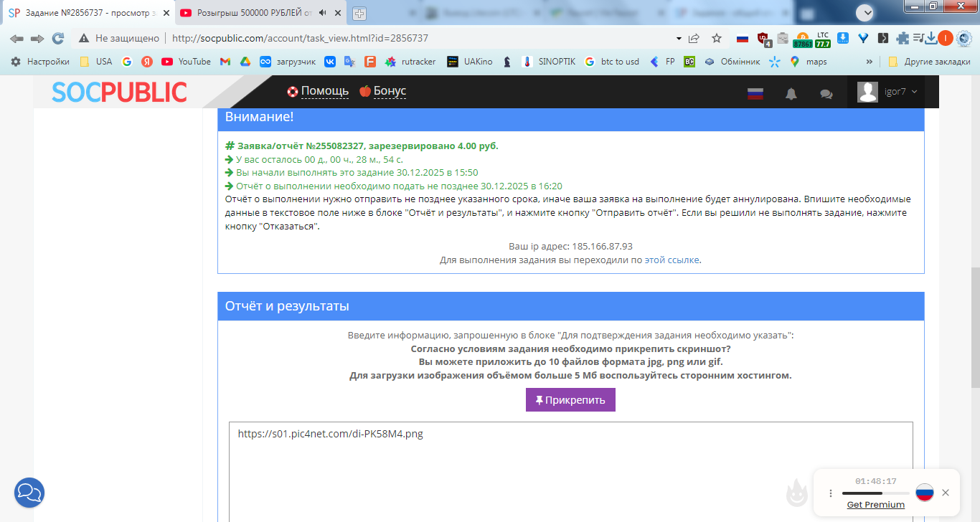Open the 'btc to usd' bookmark
This screenshot has width=980, height=522.
(612, 62)
